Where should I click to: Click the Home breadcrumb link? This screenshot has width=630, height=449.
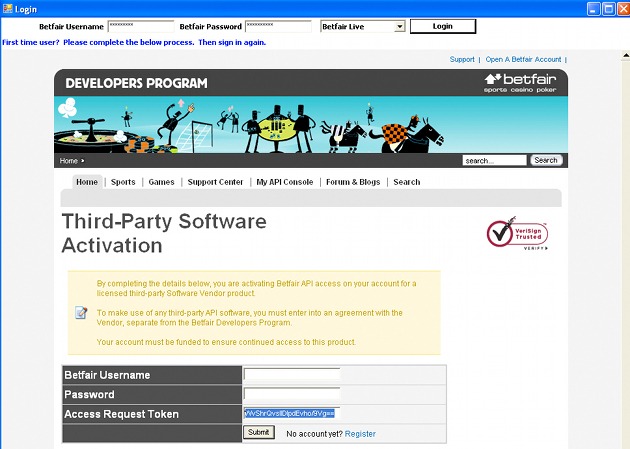pyautogui.click(x=69, y=161)
